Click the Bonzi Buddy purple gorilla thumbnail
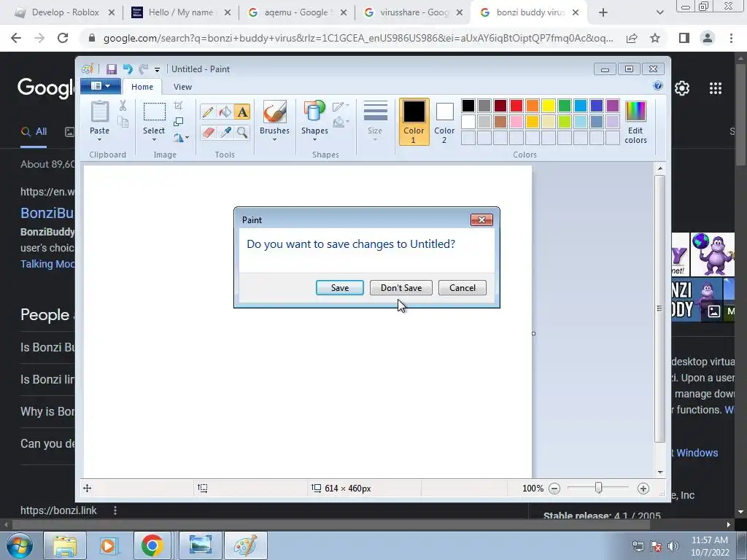 coord(713,254)
